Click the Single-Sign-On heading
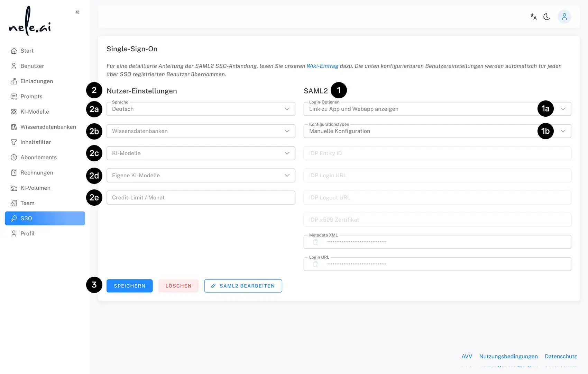Image resolution: width=588 pixels, height=374 pixels. (132, 49)
